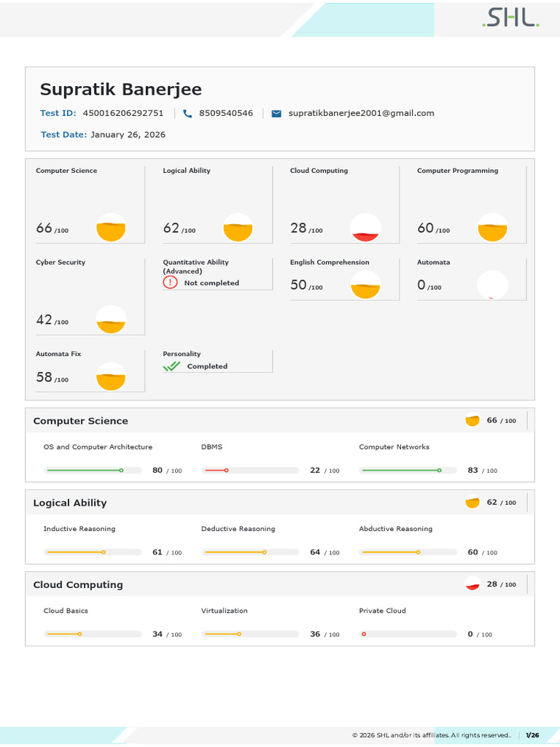The width and height of the screenshot is (560, 747).
Task: Click the Computer Science 66 score gauge
Action: click(x=111, y=228)
